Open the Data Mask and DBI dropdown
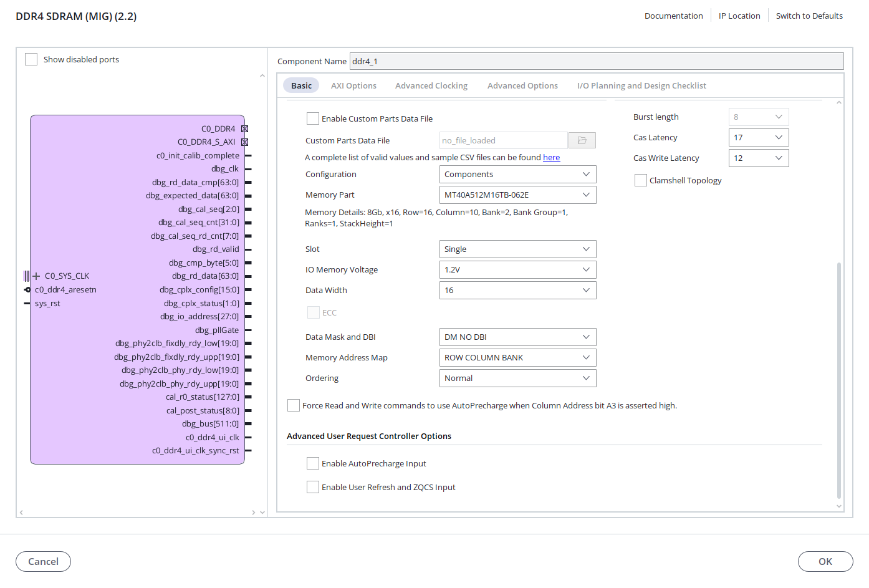This screenshot has height=588, width=869. tap(517, 337)
